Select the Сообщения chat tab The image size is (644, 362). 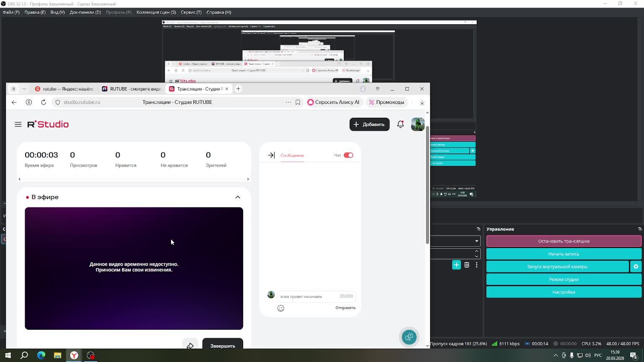click(x=292, y=155)
